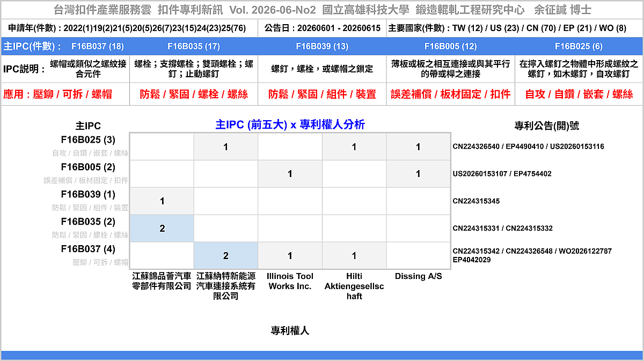Click description 螺帽或類似之螺紋接合元件
Screen dimensions: 644x361
(x=88, y=69)
